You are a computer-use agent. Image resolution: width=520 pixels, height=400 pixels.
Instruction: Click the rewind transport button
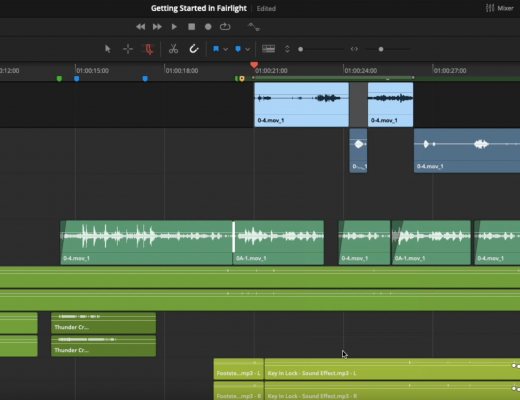point(140,27)
